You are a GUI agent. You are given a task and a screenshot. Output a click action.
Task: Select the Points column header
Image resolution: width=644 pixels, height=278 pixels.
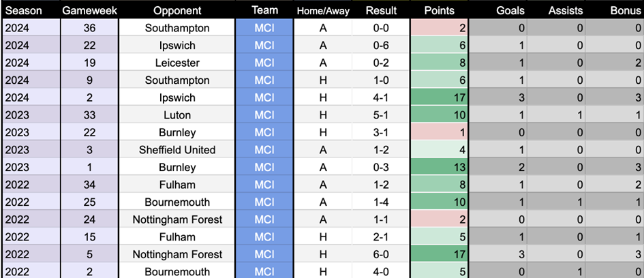[440, 11]
